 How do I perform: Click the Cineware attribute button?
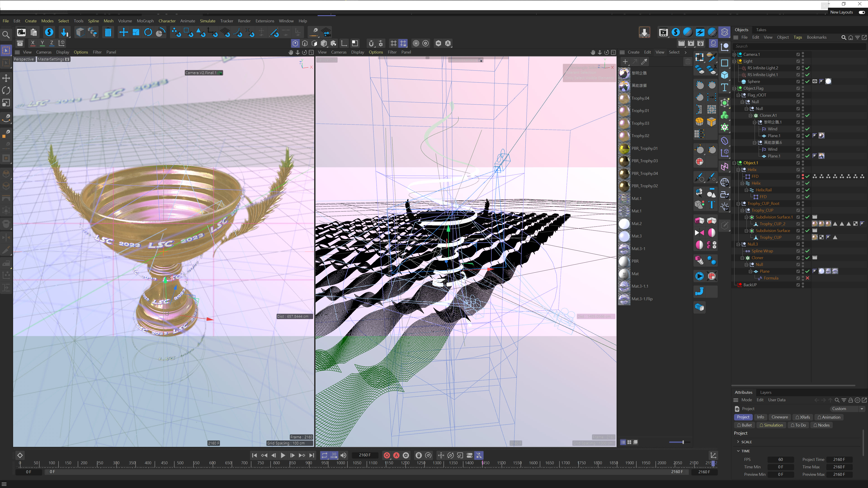click(779, 417)
